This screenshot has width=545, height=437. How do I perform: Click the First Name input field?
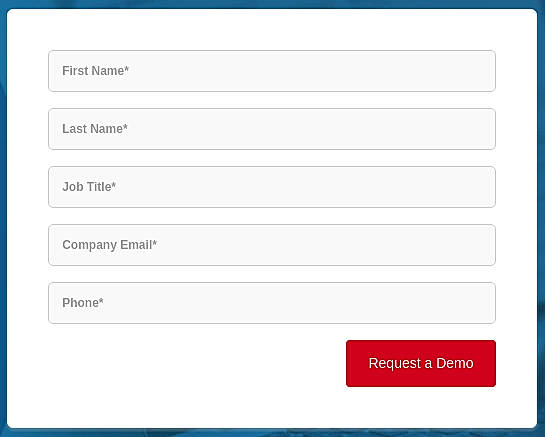(272, 71)
